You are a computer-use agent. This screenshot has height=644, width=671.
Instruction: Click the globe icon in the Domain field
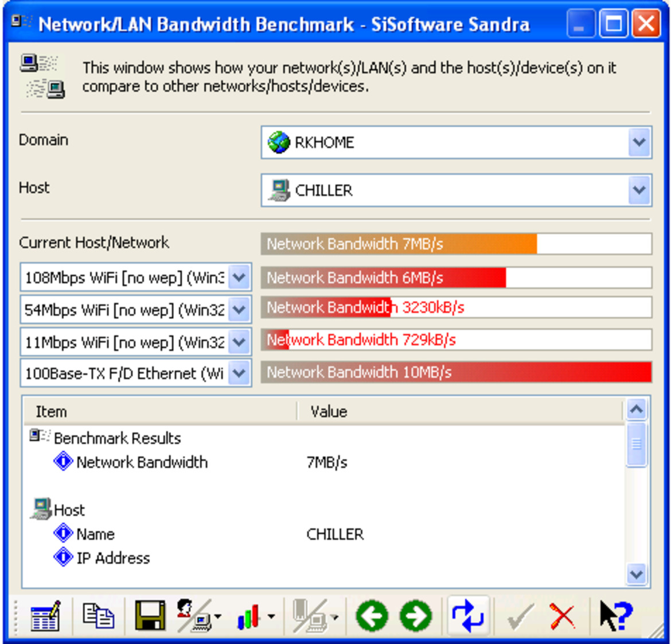tap(279, 142)
